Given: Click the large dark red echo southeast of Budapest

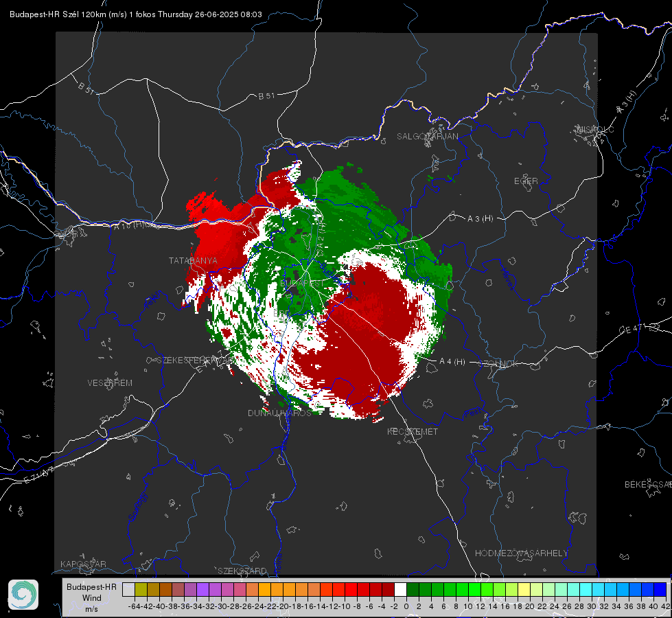Looking at the screenshot, I should point(364,339).
